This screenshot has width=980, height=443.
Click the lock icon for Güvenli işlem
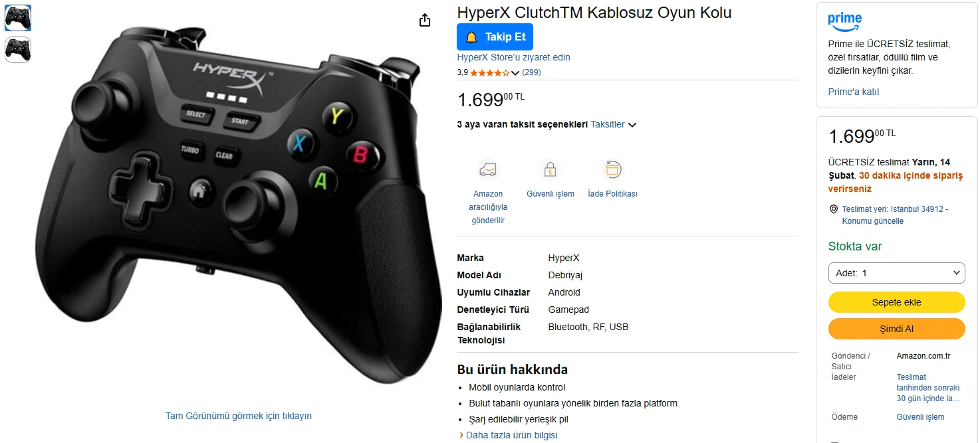click(550, 170)
